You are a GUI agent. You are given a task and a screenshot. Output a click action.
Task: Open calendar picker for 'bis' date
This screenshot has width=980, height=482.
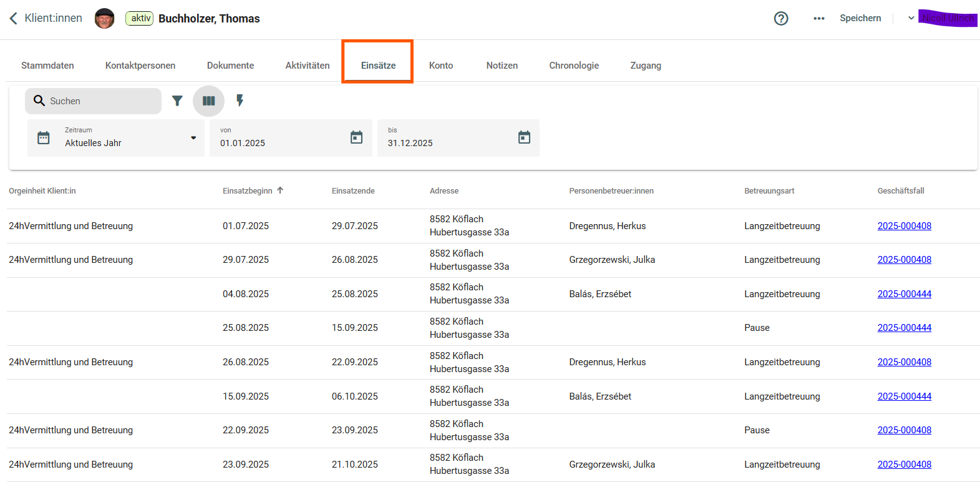point(524,137)
